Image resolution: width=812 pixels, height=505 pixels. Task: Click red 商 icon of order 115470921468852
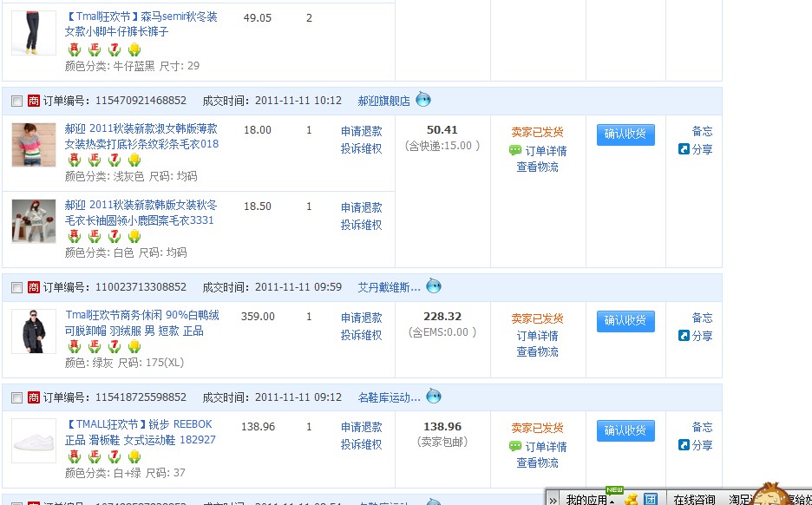pos(34,101)
